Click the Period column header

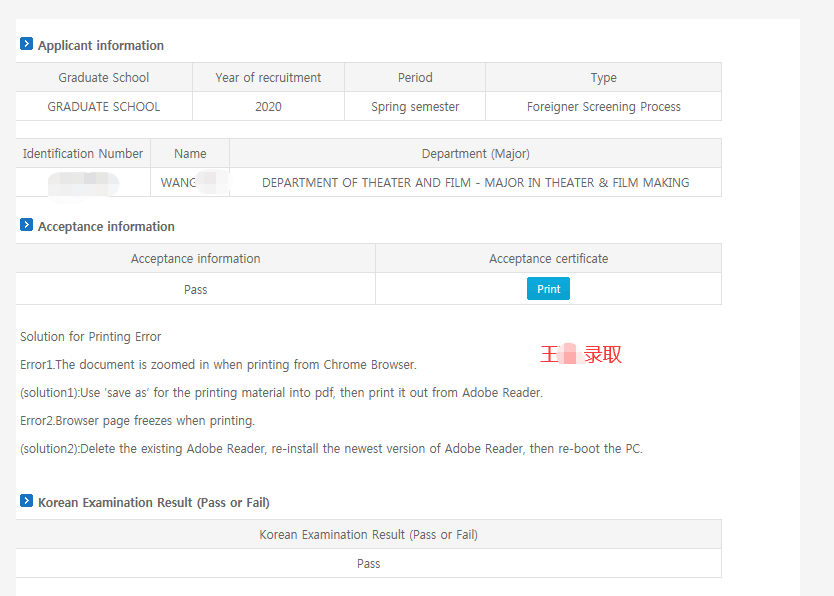[x=415, y=77]
